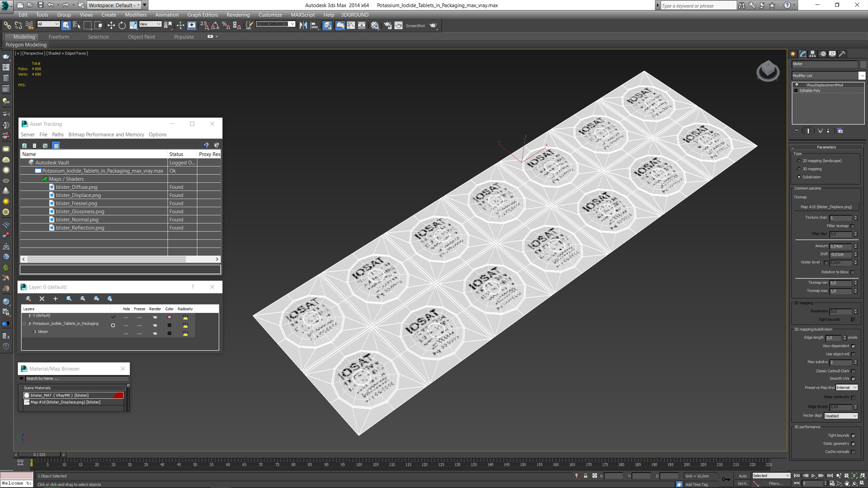
Task: Switch to the Utilities hammer tab
Action: click(842, 54)
